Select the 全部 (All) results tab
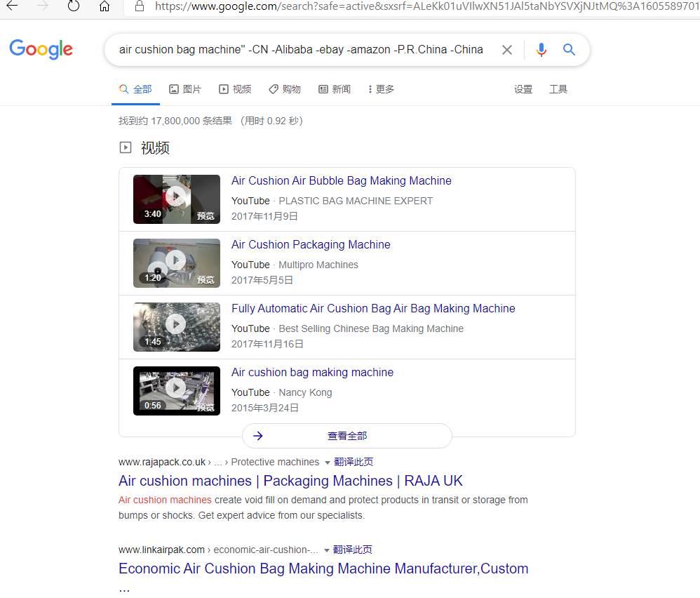The image size is (700, 598). (x=135, y=89)
